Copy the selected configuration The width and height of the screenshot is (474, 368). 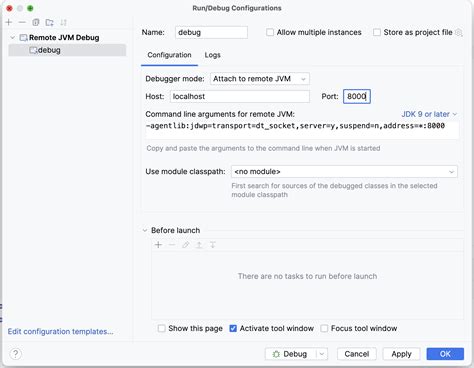(36, 22)
